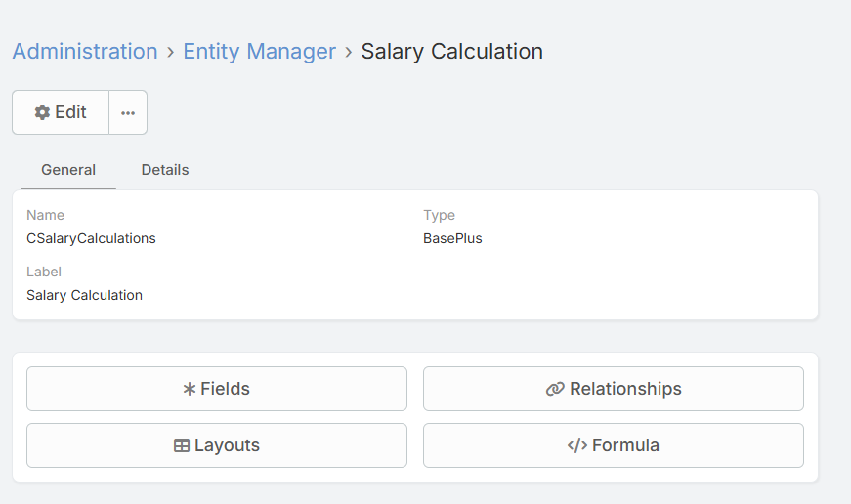Click the chain-link icon beside Relationships
Image resolution: width=851 pixels, height=504 pixels.
pos(555,389)
